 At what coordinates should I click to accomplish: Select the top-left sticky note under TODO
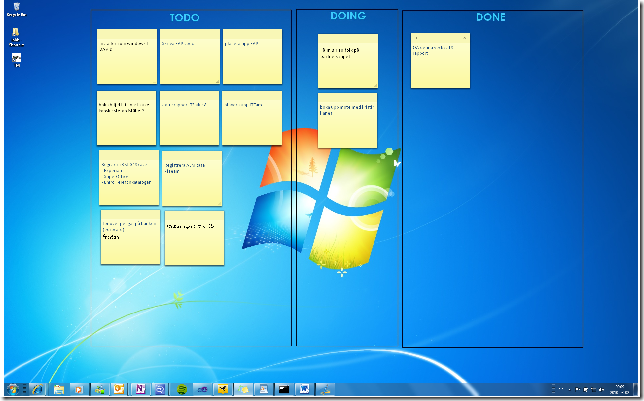(x=126, y=57)
